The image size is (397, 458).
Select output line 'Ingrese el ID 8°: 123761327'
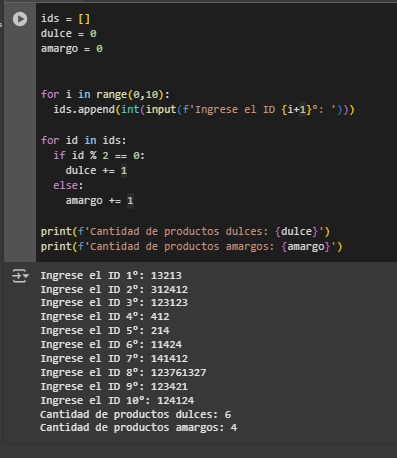[x=124, y=373]
